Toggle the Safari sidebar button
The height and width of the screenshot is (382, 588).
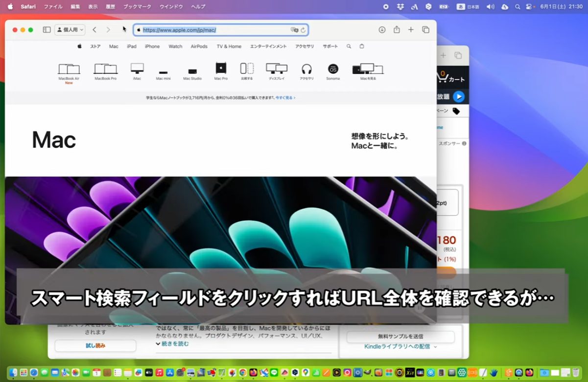click(47, 30)
